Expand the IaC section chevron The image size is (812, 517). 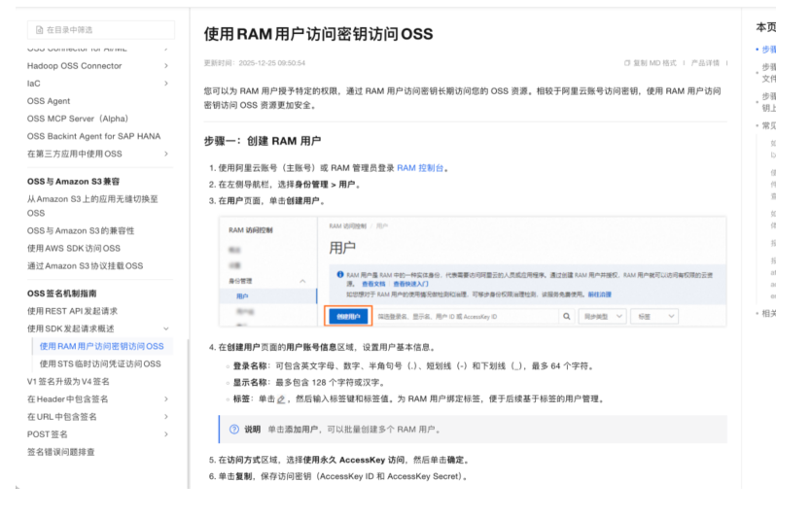(x=166, y=84)
